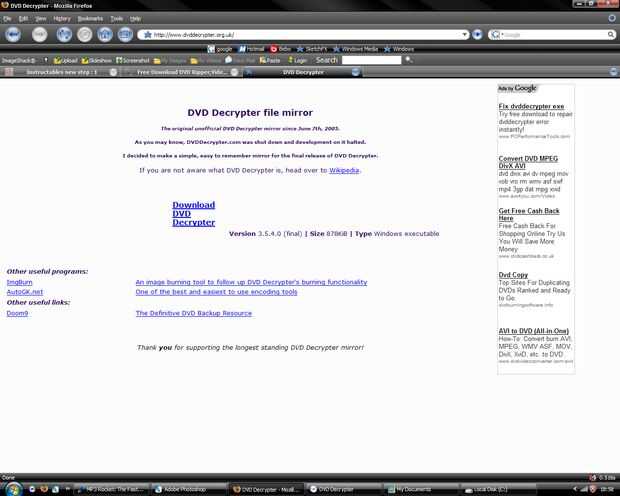The width and height of the screenshot is (620, 496).
Task: Open the Convert DVD MPEG DivX AVI ad
Action: [528, 162]
